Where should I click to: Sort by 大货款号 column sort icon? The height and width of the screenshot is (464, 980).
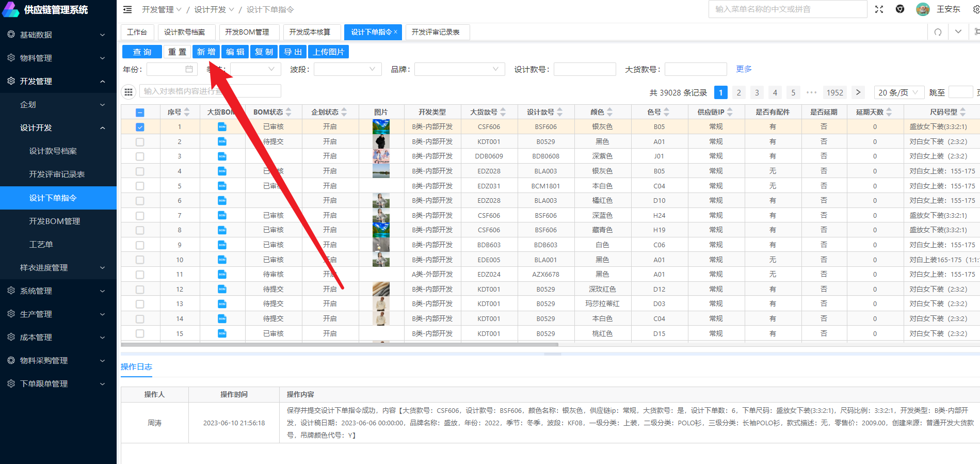point(503,112)
